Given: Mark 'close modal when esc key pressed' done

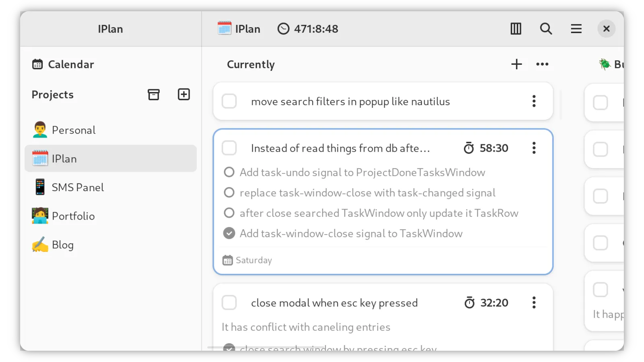Looking at the screenshot, I should [x=229, y=302].
